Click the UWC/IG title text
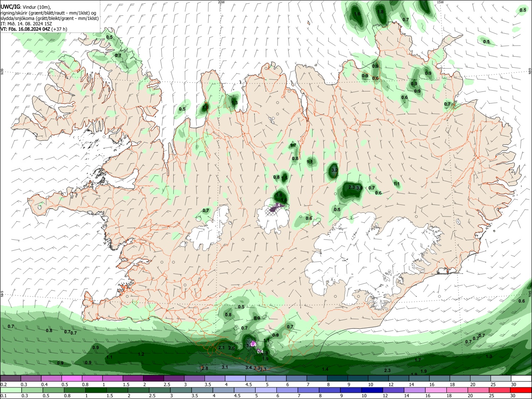Screen dimensions: 532x399 [x=10, y=7]
